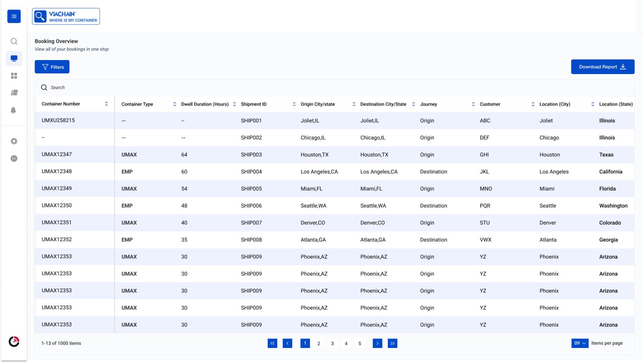Sort by Dwell Duration (Hours) column

(x=234, y=104)
